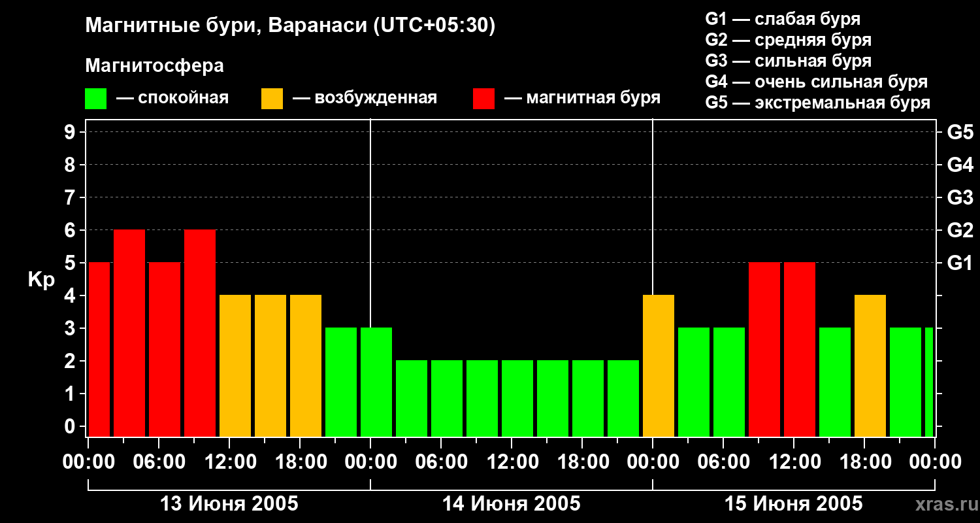This screenshot has height=523, width=980.
Task: Click the chart title 'Магнитные бури, Варанаси (UTC+05:30)'
Action: coord(291,26)
